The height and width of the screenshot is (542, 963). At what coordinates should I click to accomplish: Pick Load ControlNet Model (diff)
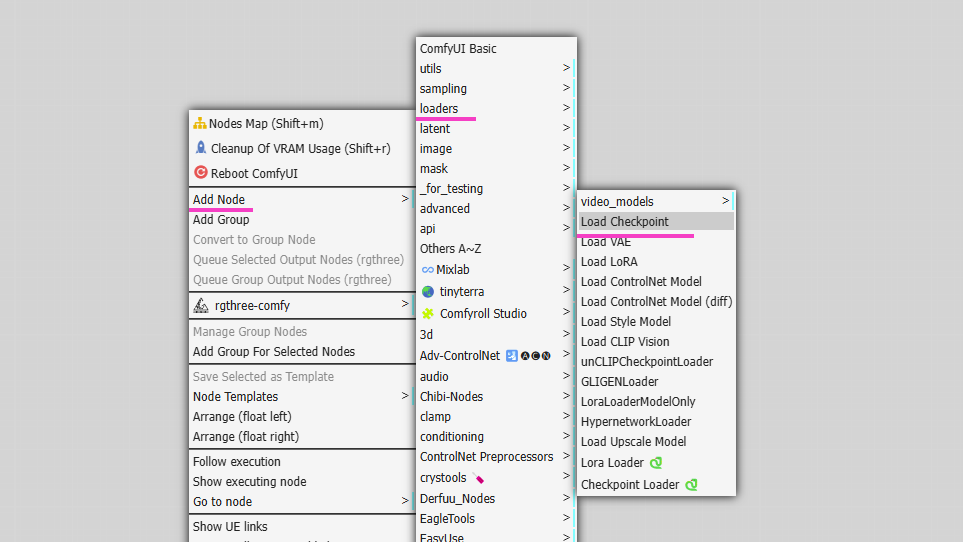point(656,301)
